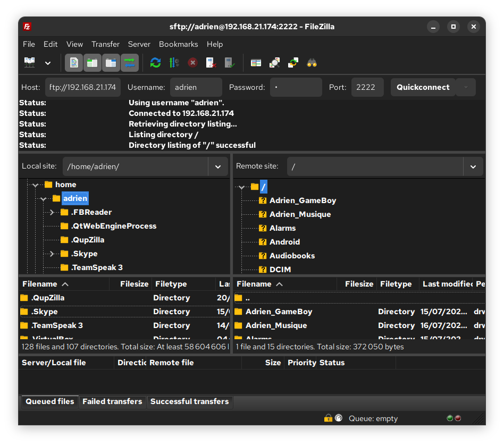Select Alarms in the remote tree
This screenshot has height=445, width=504.
(x=282, y=228)
